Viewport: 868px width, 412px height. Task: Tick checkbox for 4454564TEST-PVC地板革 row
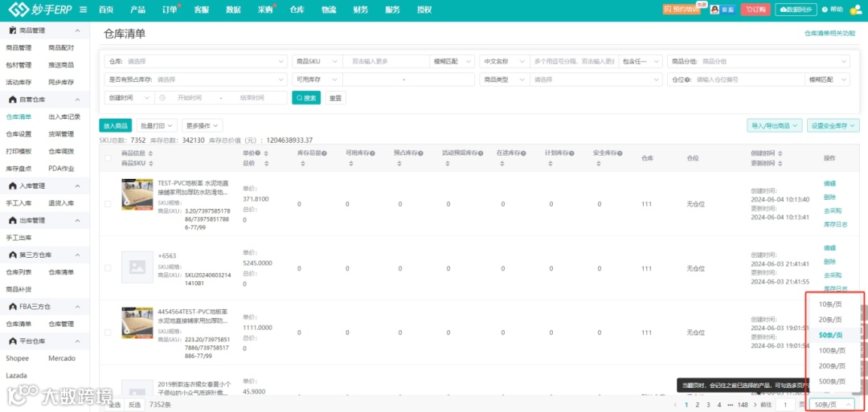(x=108, y=332)
